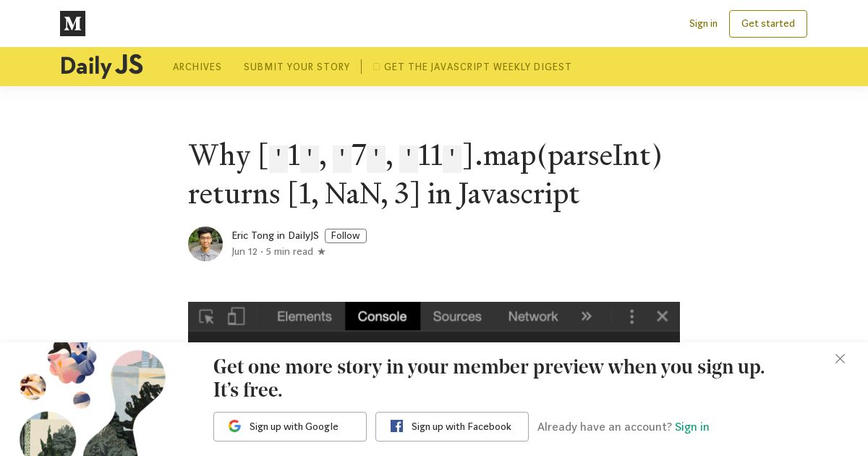Open DevTools three-dot options menu
The width and height of the screenshot is (868, 456).
632,316
